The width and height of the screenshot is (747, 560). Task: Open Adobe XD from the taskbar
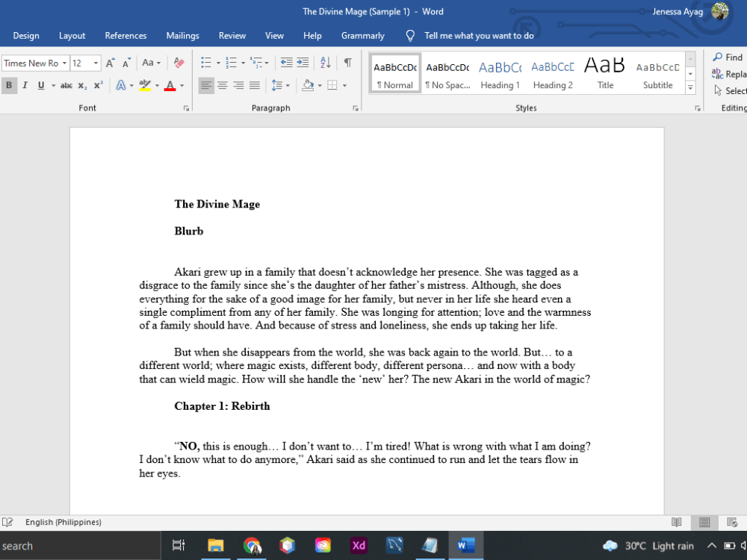[359, 545]
